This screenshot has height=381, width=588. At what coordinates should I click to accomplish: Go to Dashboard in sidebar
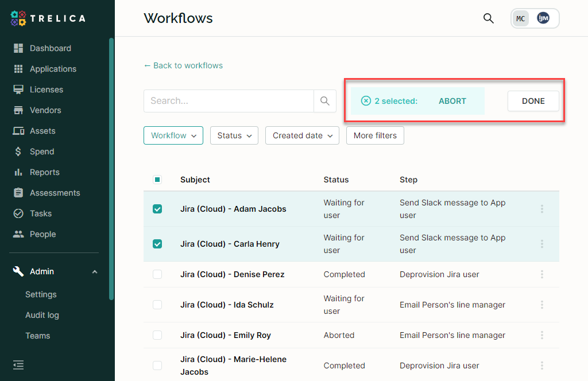(x=51, y=48)
